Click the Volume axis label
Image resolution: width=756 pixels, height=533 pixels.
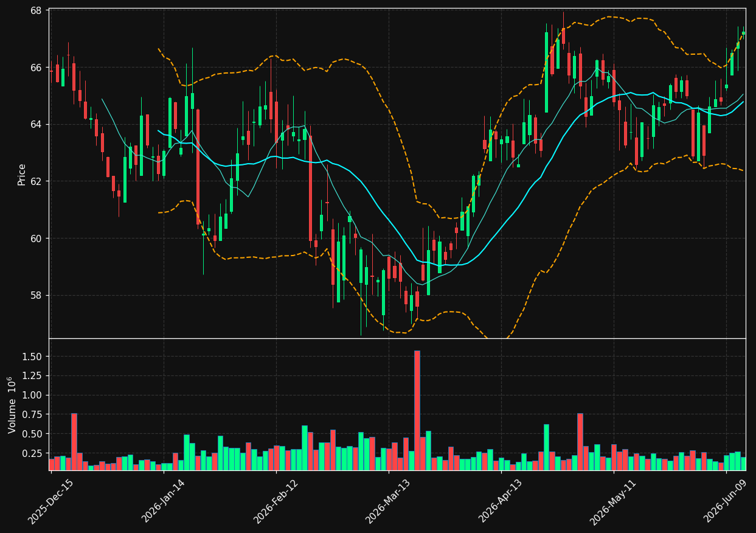(12, 405)
